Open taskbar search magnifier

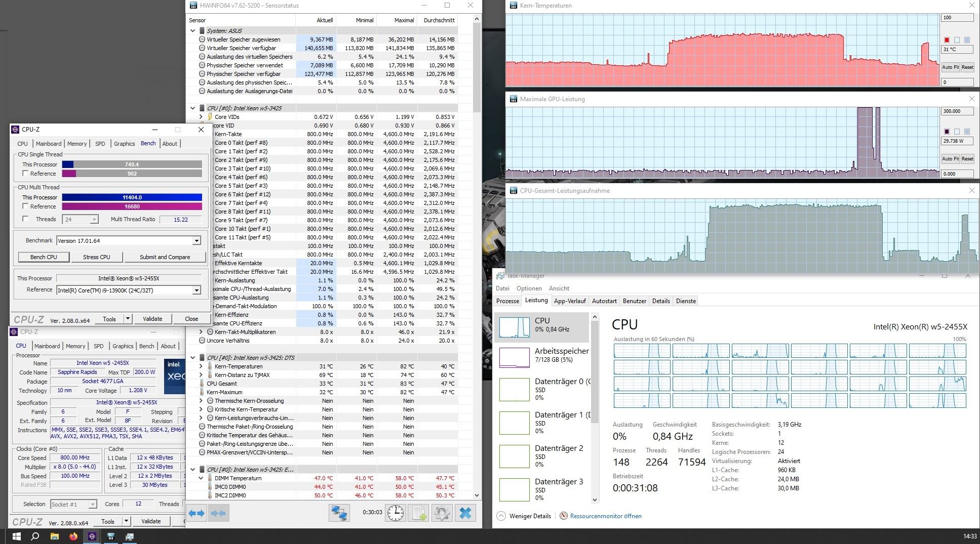point(35,536)
